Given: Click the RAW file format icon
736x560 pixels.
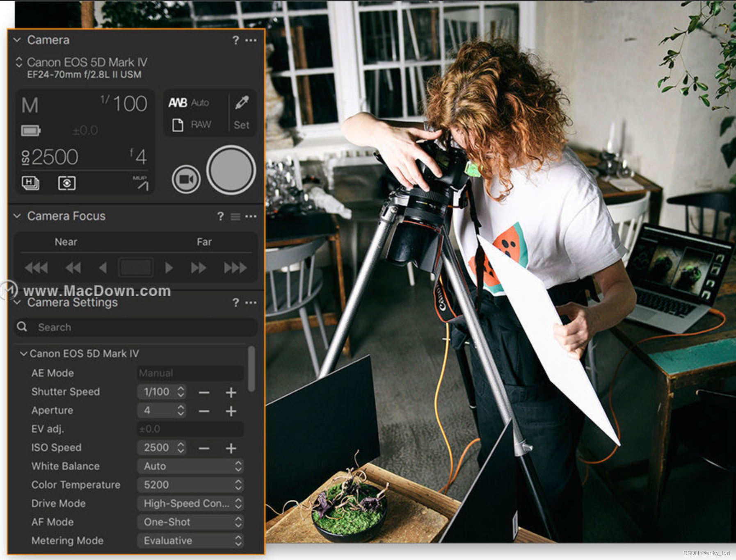Looking at the screenshot, I should pyautogui.click(x=192, y=125).
